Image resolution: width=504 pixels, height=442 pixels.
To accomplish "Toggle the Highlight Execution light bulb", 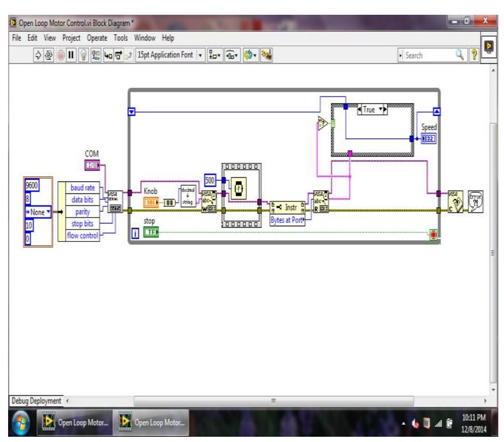I will (83, 54).
